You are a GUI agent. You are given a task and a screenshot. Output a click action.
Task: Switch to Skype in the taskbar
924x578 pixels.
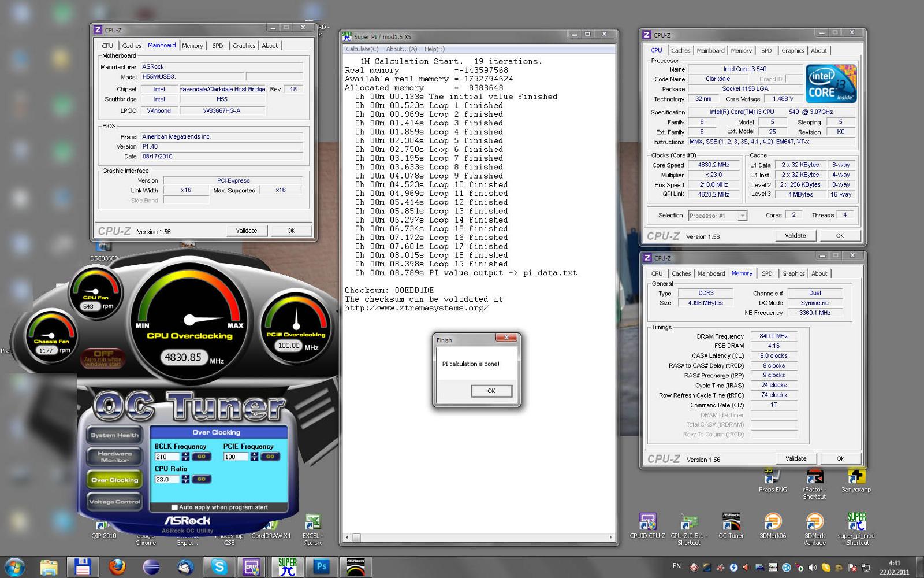tap(219, 567)
